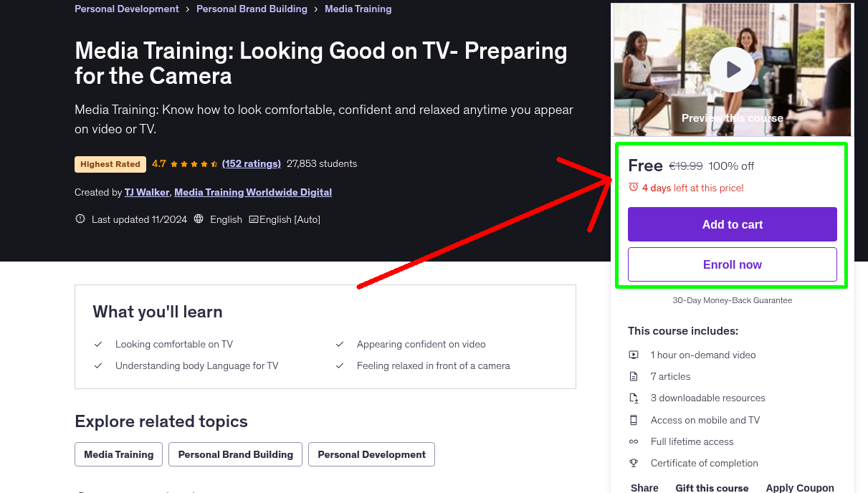Open Media Training Worldwide Digital link
The height and width of the screenshot is (493, 868).
click(x=252, y=192)
